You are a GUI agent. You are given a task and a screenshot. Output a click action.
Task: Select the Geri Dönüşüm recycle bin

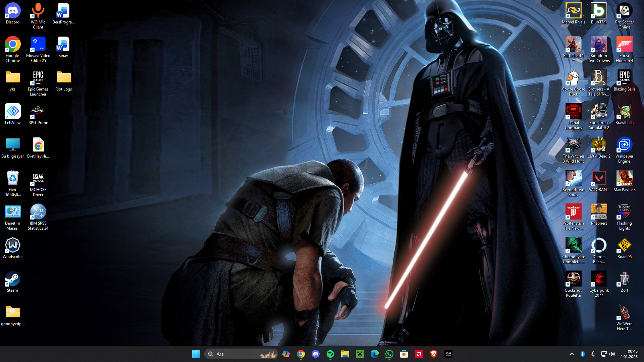point(13,183)
